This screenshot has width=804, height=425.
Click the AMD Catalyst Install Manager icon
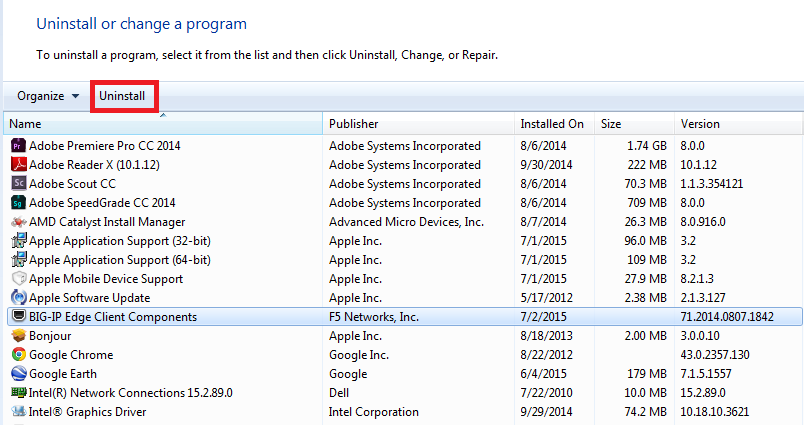click(x=18, y=221)
